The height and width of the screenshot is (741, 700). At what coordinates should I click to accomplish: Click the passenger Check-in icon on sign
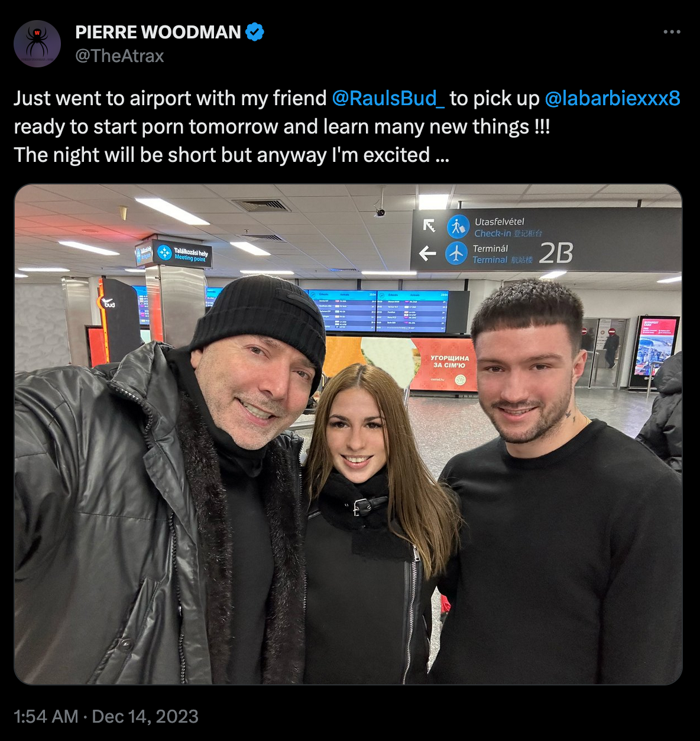coord(458,227)
